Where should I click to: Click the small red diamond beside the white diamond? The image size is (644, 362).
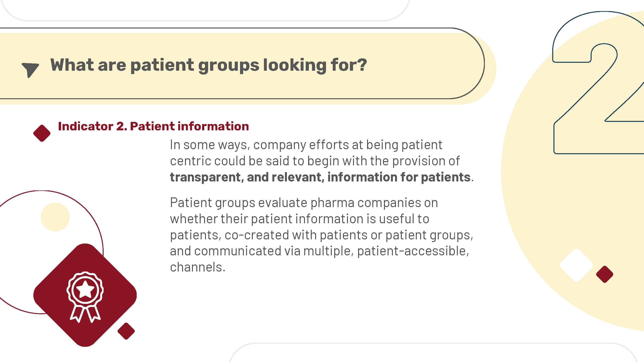604,274
